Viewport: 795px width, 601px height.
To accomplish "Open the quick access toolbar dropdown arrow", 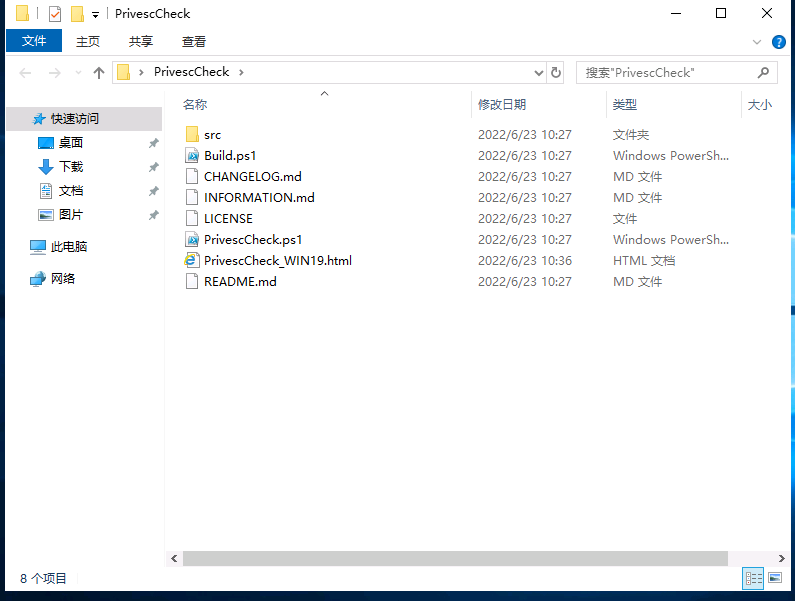I will [96, 15].
